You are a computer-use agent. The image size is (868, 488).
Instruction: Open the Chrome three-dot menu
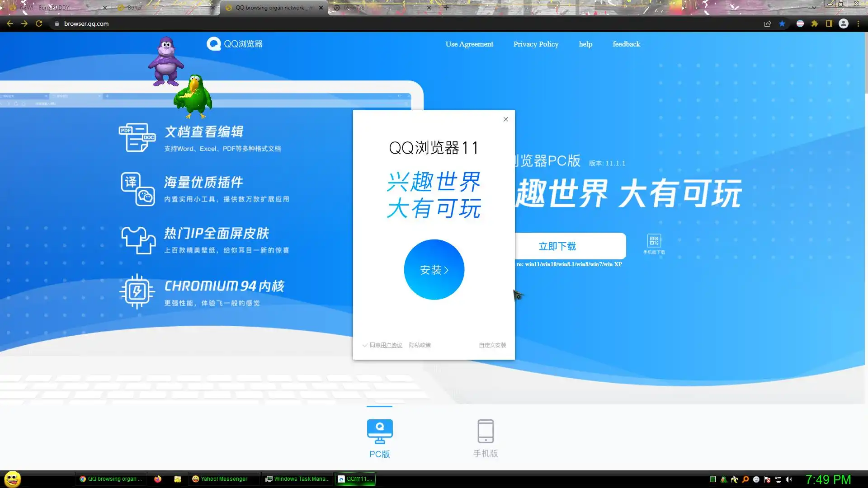click(x=859, y=24)
